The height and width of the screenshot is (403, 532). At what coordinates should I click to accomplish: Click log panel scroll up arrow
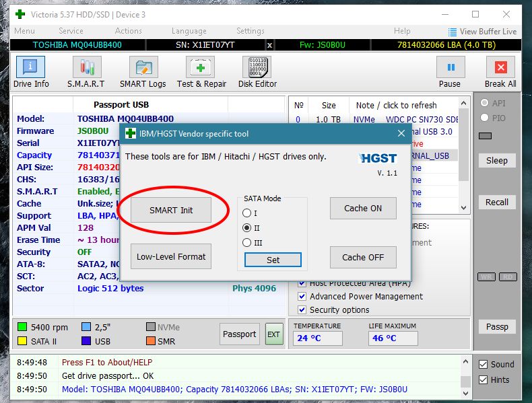465,362
